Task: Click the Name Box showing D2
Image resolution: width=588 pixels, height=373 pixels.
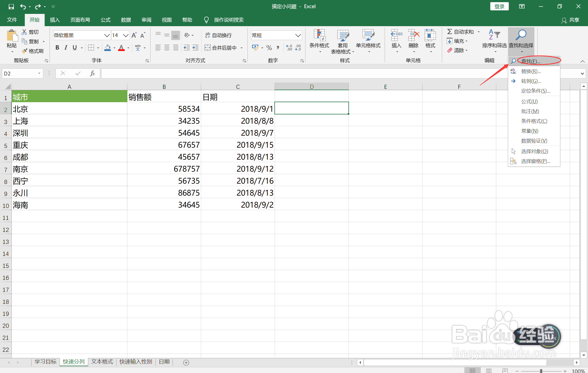Action: [19, 74]
